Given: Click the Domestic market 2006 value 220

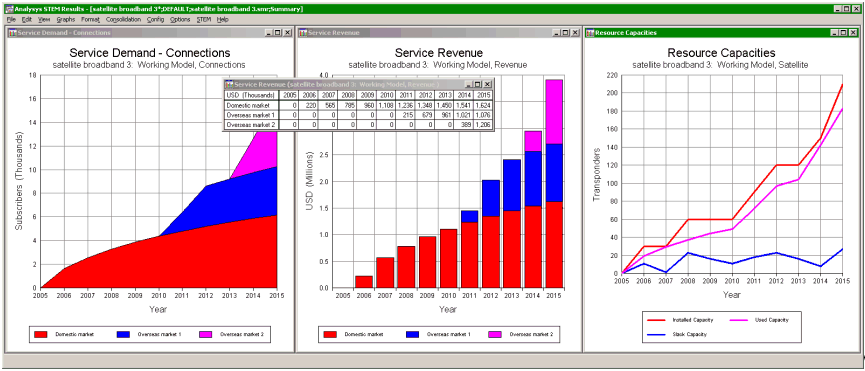Looking at the screenshot, I should pyautogui.click(x=307, y=105).
